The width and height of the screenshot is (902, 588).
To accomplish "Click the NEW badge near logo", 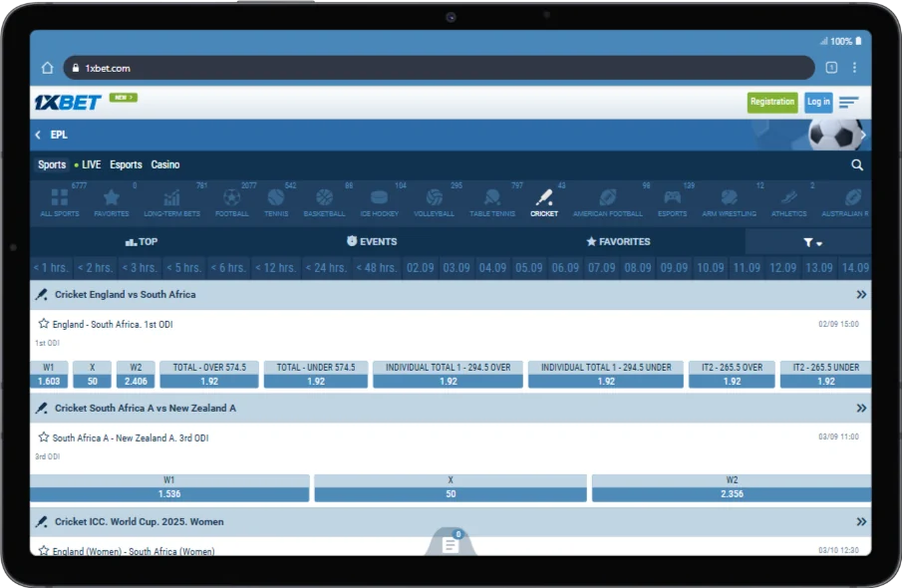I will coord(124,98).
